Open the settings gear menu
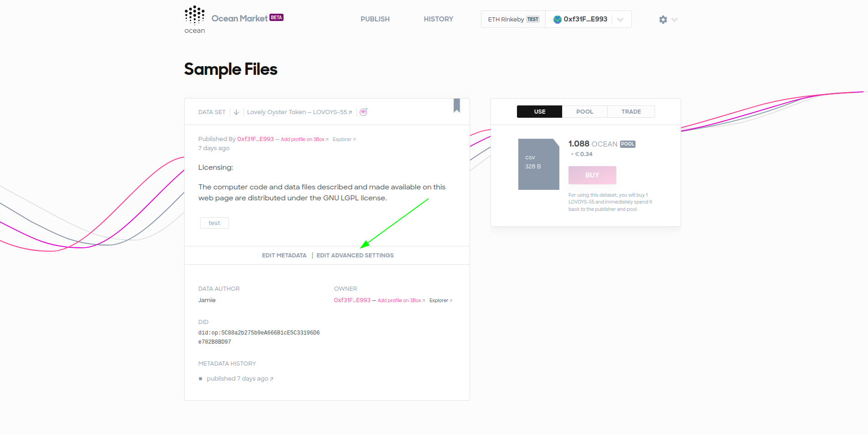 coord(663,20)
